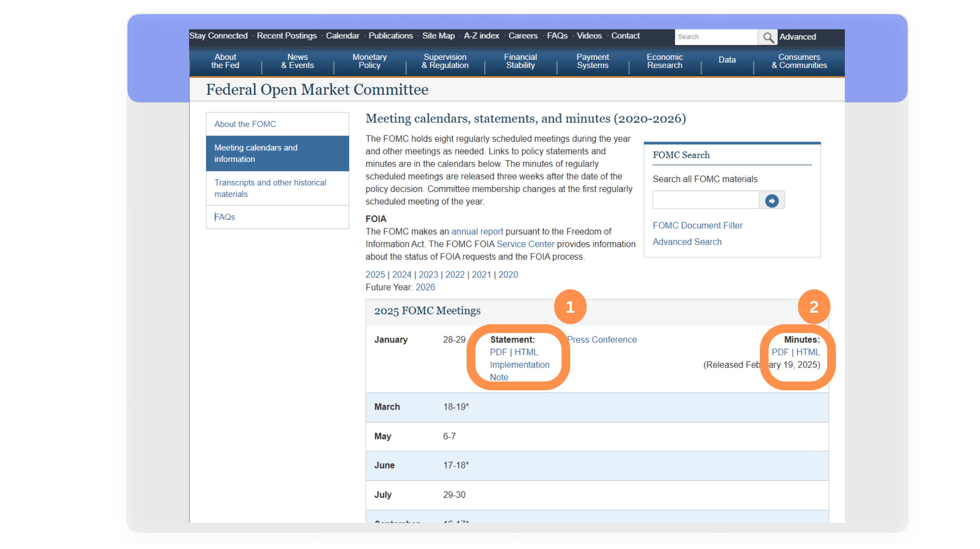Open News & Events menu
Viewport: 980px width, 549px height.
(297, 61)
